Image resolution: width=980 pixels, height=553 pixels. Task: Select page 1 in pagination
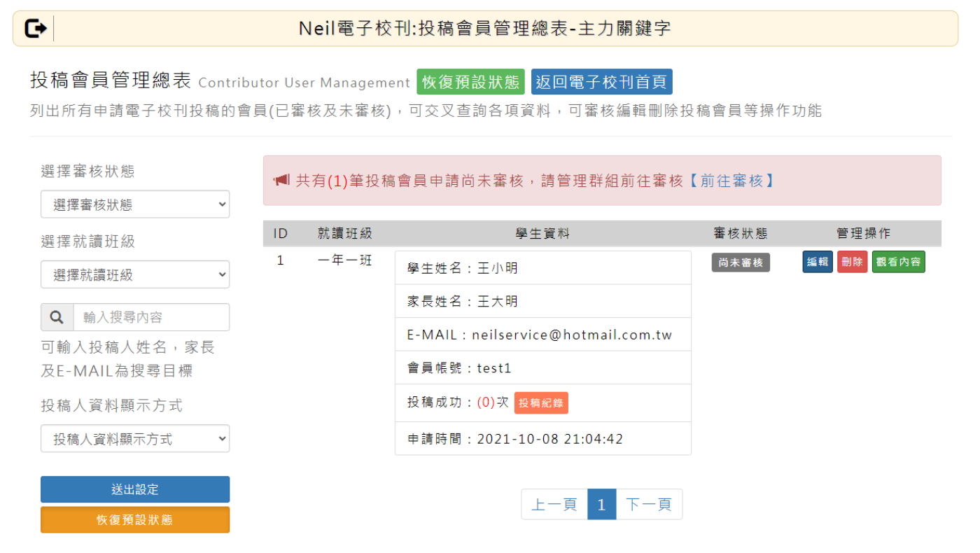pos(601,505)
